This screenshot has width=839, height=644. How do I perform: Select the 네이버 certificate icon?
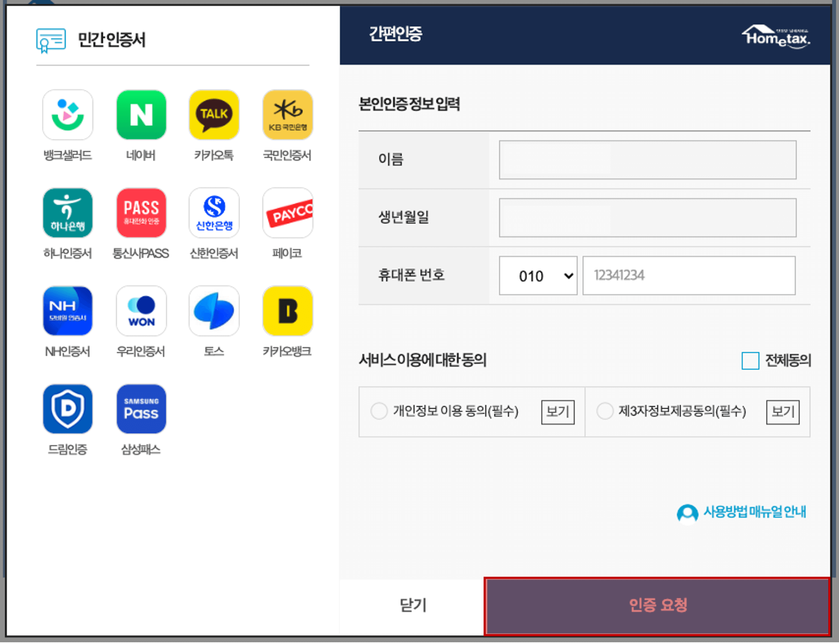pos(141,114)
